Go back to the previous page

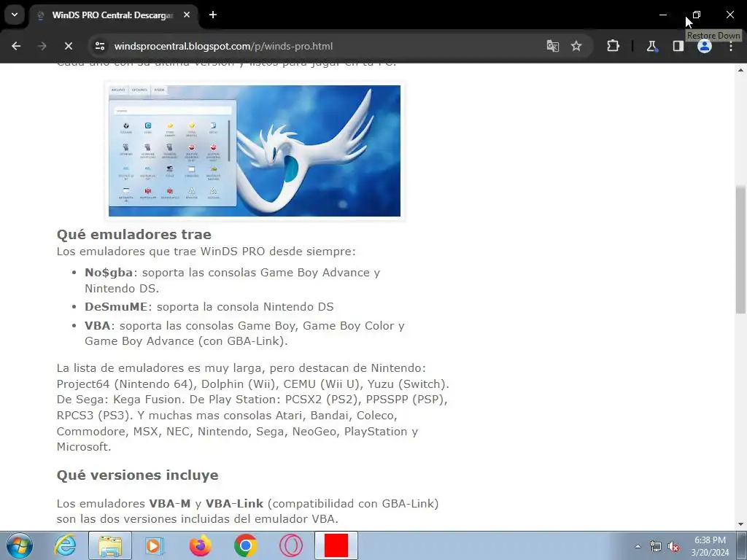16,46
